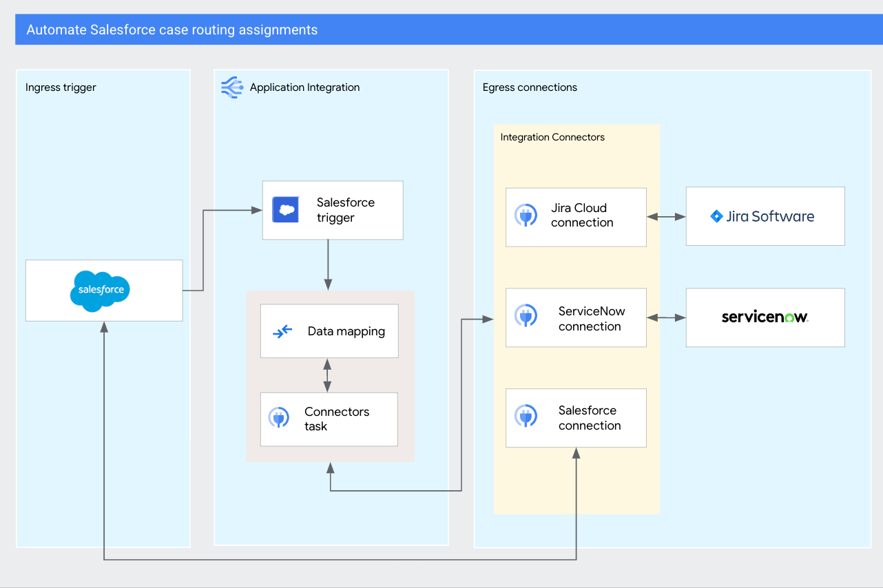The image size is (883, 588).
Task: Select the Application Integration icon
Action: click(x=232, y=87)
